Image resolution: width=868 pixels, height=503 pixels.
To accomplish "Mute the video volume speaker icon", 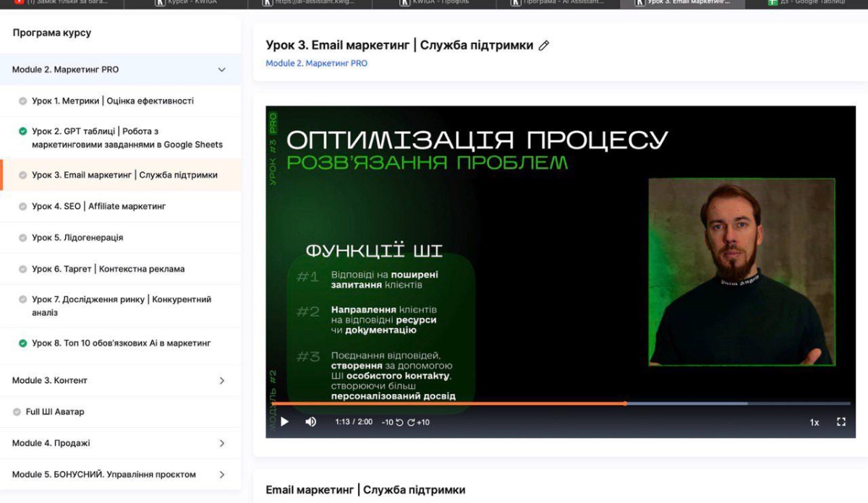I will coord(311,421).
